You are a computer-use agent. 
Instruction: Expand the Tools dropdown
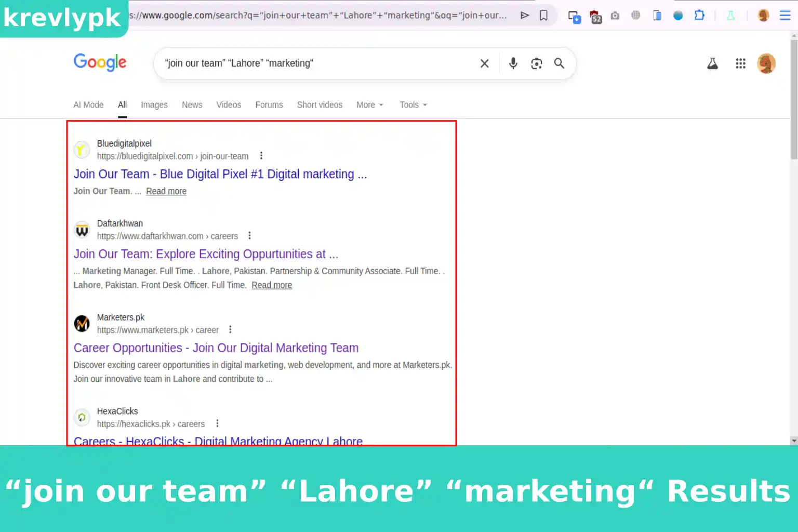(x=413, y=105)
